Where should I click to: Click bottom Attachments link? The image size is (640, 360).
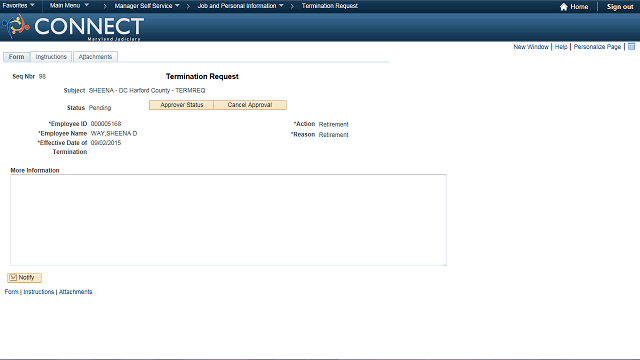tap(76, 292)
